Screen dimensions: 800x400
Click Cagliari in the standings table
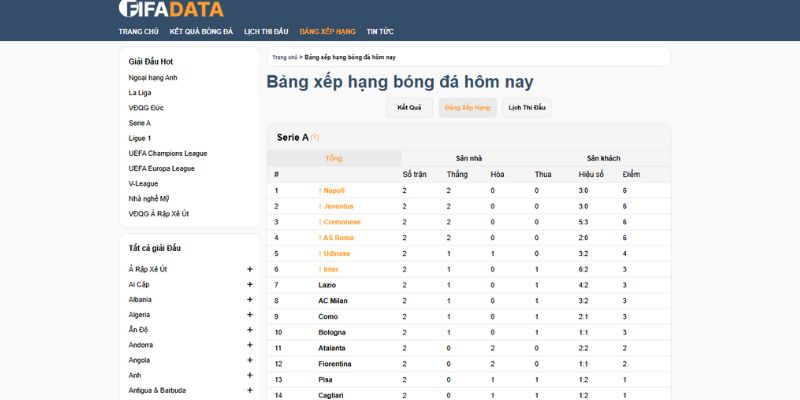pos(331,395)
